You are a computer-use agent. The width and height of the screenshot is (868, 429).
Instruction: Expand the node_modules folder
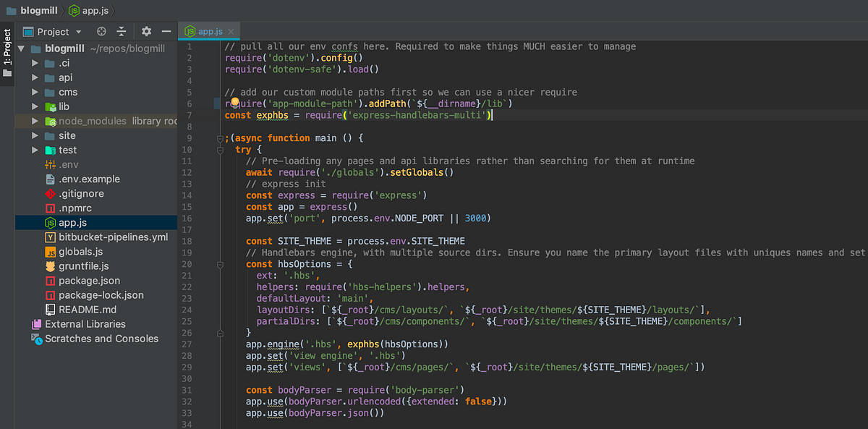[33, 120]
